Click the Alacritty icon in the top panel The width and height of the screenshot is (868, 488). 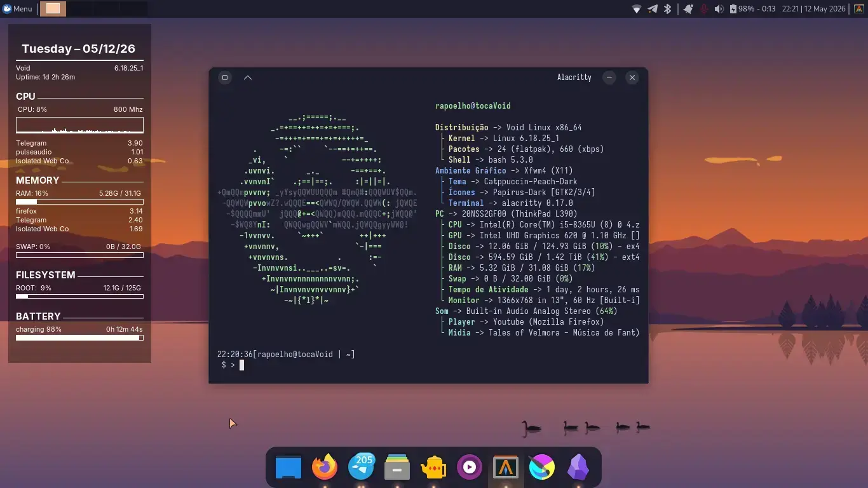[x=858, y=9]
